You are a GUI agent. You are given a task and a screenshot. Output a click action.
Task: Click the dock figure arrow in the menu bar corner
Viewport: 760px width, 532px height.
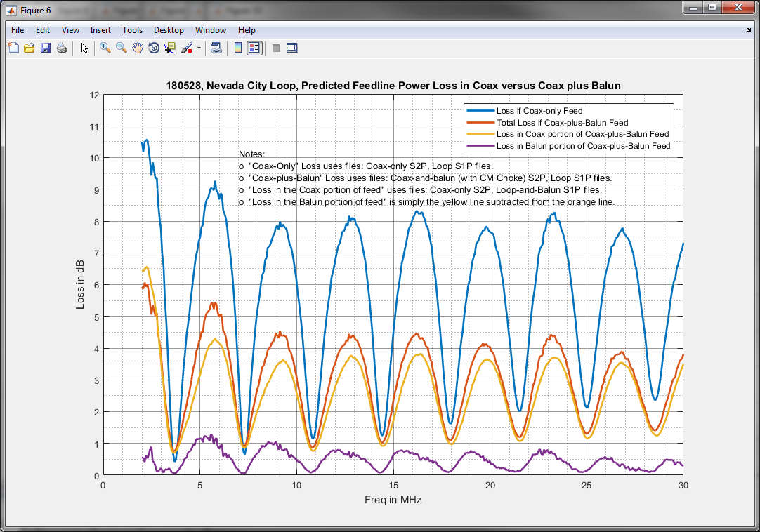tap(748, 30)
